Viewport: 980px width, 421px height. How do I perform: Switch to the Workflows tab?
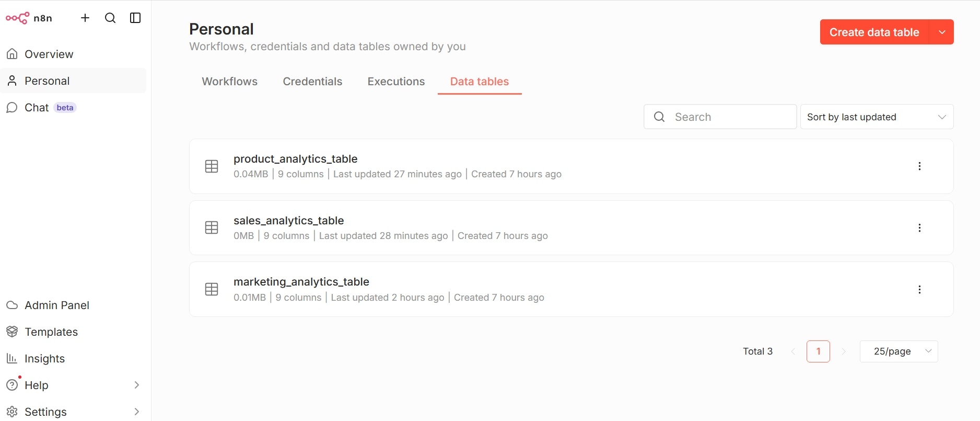click(230, 82)
